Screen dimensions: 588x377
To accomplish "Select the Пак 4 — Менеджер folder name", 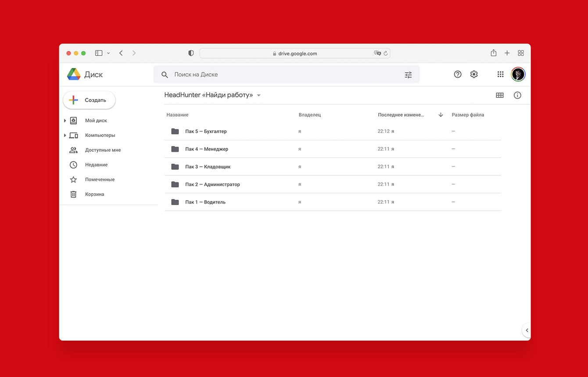I will coord(207,149).
